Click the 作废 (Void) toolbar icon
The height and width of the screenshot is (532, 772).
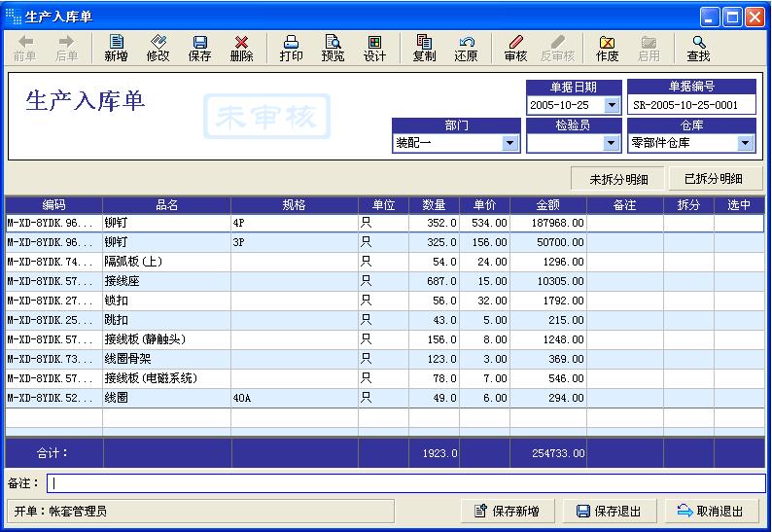[x=607, y=48]
